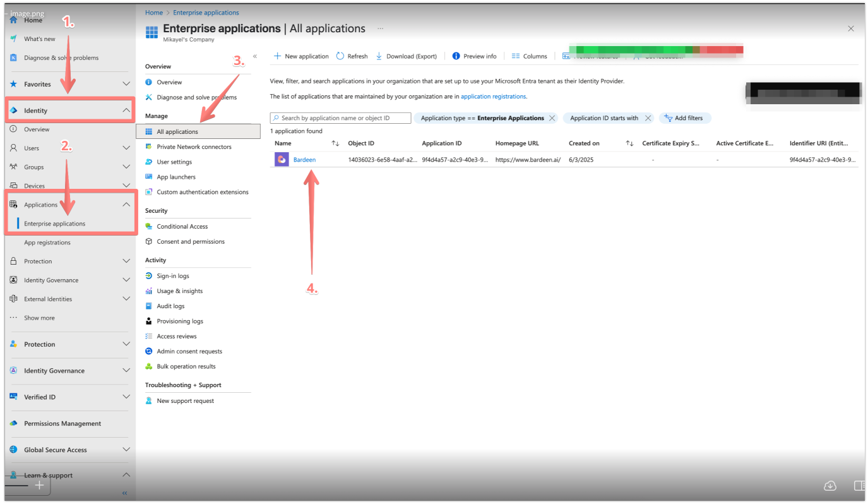Click the Home icon in left sidebar

point(13,20)
